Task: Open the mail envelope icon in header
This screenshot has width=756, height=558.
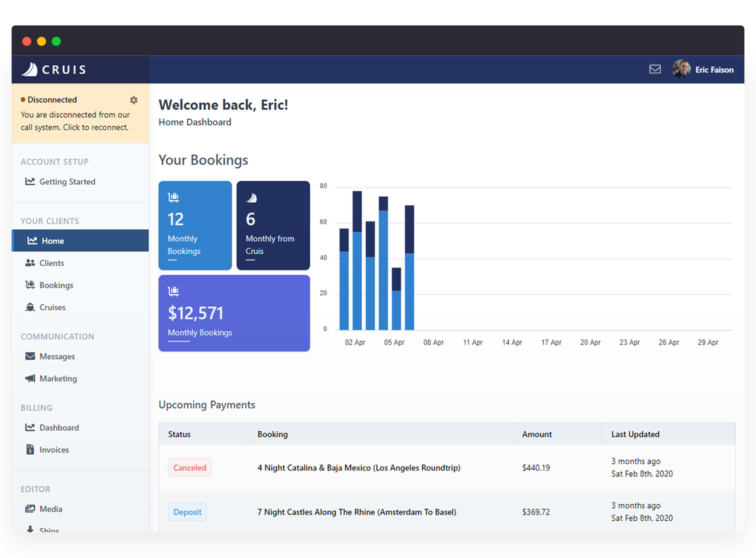Action: (655, 69)
